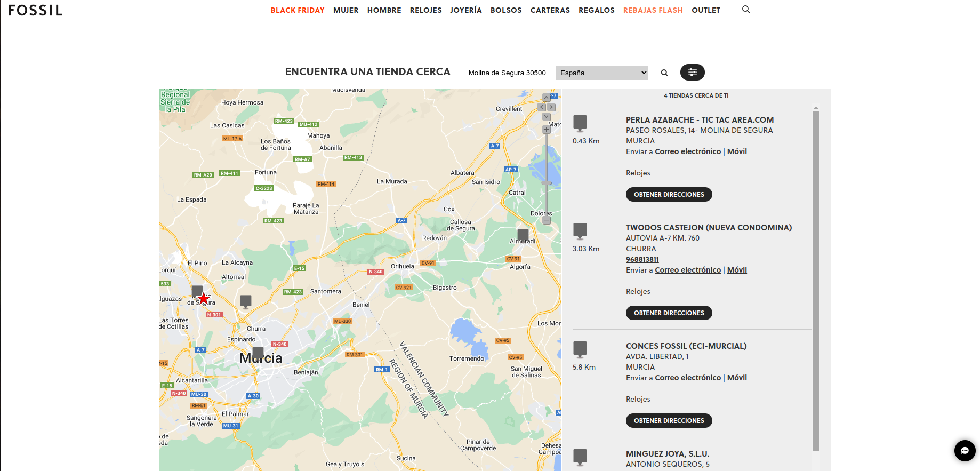Image resolution: width=980 pixels, height=471 pixels.
Task: Open the REBAJAS FLASH menu
Action: pos(653,10)
